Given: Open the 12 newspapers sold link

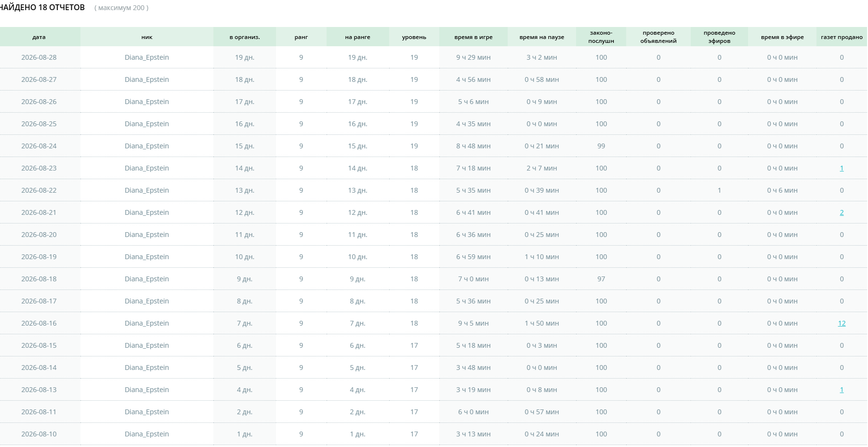Looking at the screenshot, I should pyautogui.click(x=842, y=323).
